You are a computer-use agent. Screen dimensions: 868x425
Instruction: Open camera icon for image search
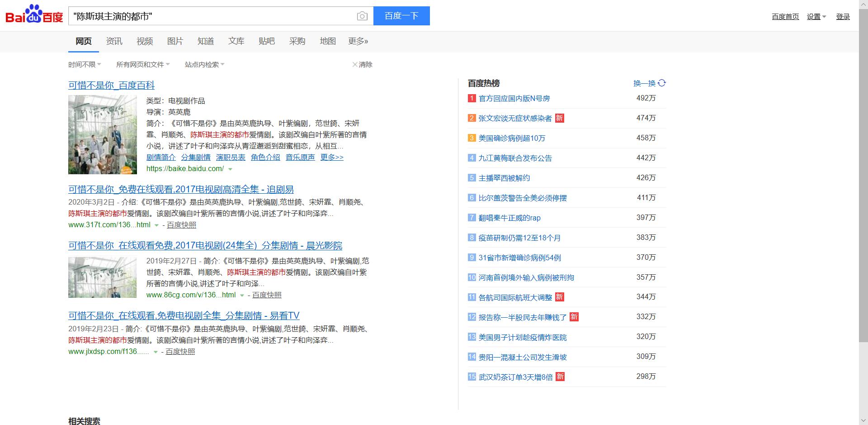point(362,15)
